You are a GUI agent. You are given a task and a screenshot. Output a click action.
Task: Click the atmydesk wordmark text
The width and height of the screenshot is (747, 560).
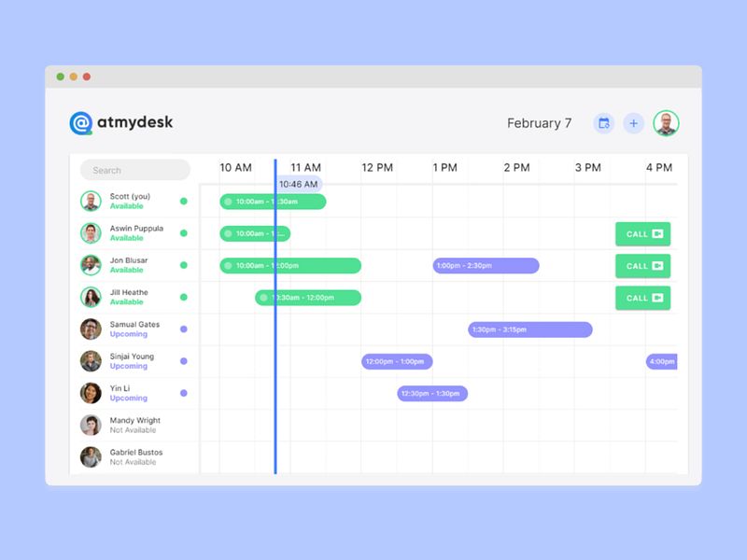click(x=134, y=122)
